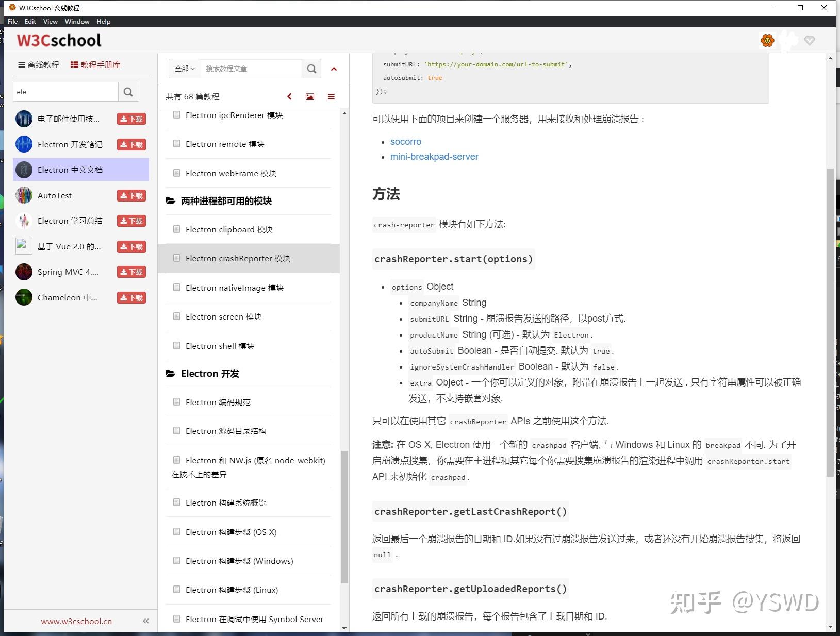The width and height of the screenshot is (840, 636).
Task: Click the back arrow next to 共有 68 篇教程
Action: coord(289,96)
